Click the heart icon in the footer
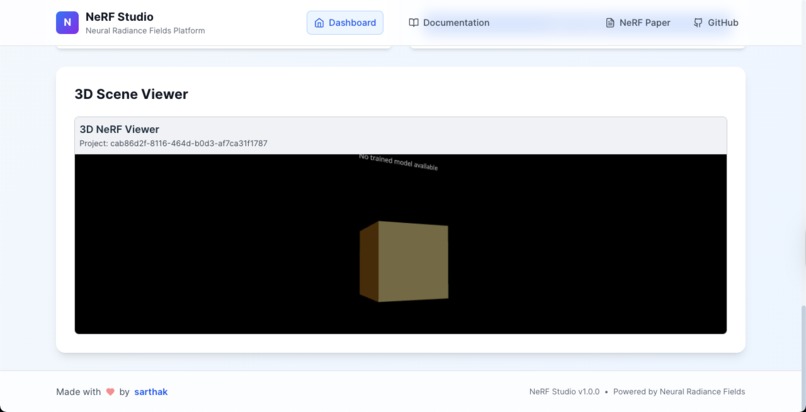The image size is (806, 412). click(x=110, y=391)
